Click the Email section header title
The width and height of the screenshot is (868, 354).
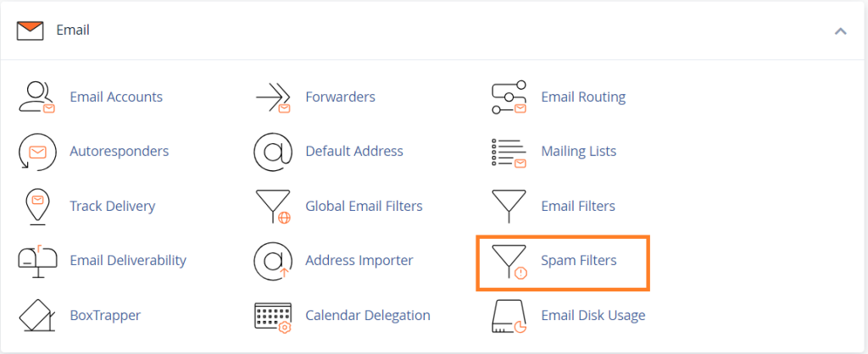coord(73,30)
